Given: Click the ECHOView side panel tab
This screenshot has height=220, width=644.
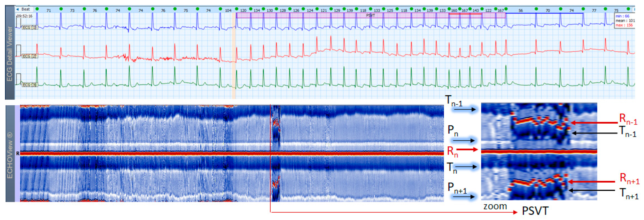Looking at the screenshot, I should (10, 156).
